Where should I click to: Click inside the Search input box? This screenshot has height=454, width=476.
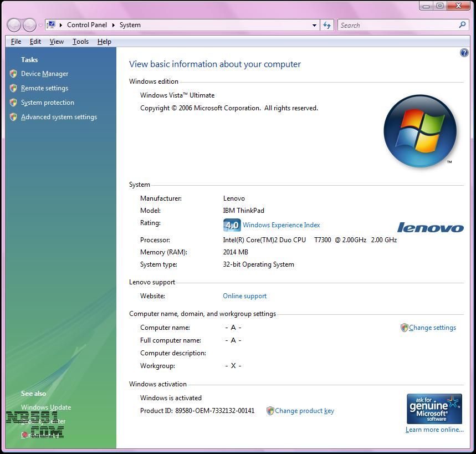(396, 25)
